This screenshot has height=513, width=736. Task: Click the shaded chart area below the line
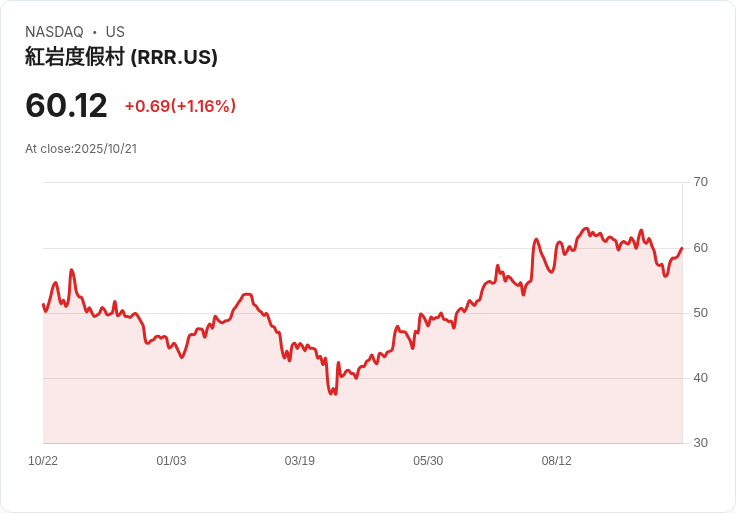click(x=362, y=413)
